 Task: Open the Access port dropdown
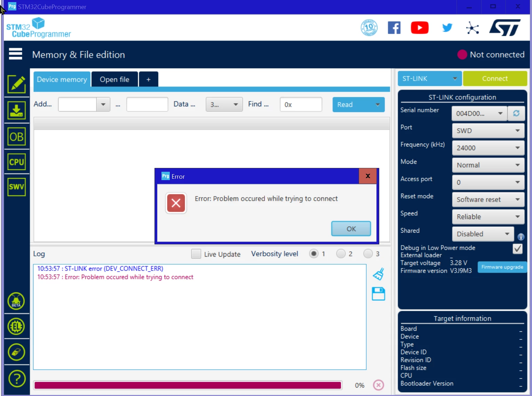coord(488,182)
